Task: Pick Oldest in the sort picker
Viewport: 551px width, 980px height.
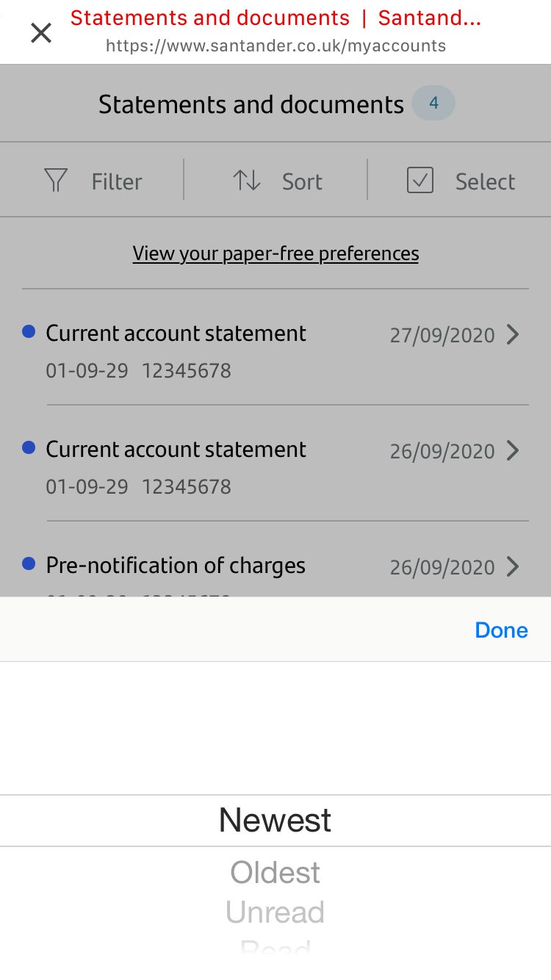Action: click(275, 873)
